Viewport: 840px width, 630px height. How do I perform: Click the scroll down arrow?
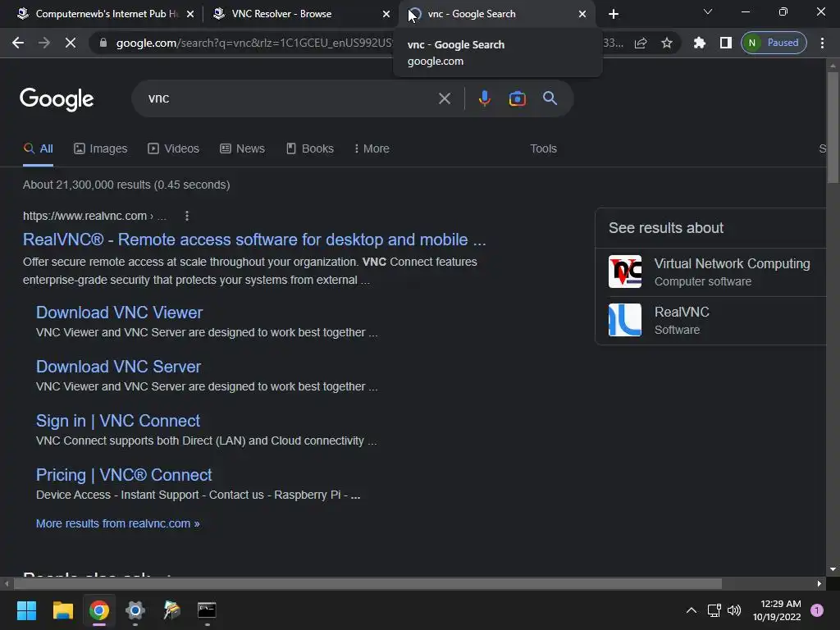(833, 569)
